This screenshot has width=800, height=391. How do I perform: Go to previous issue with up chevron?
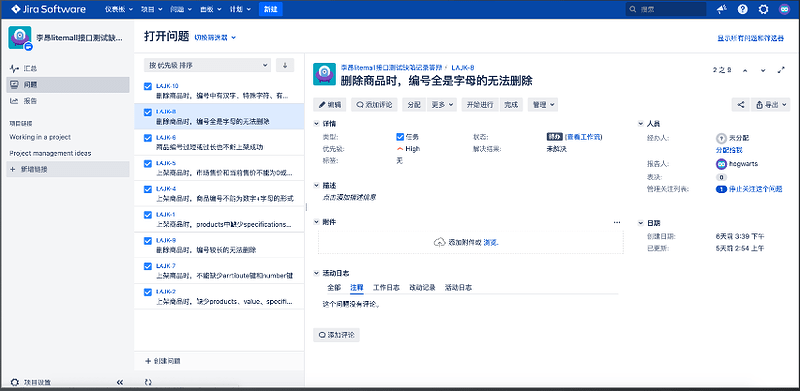(745, 70)
